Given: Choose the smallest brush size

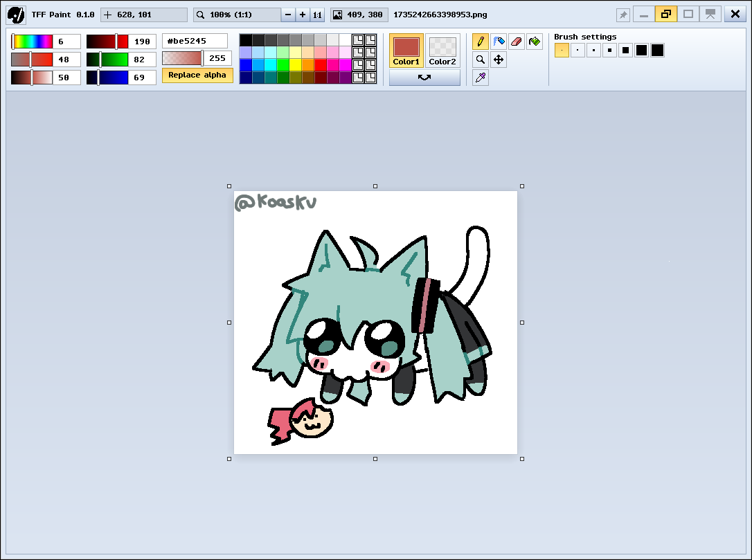Looking at the screenshot, I should pyautogui.click(x=562, y=51).
